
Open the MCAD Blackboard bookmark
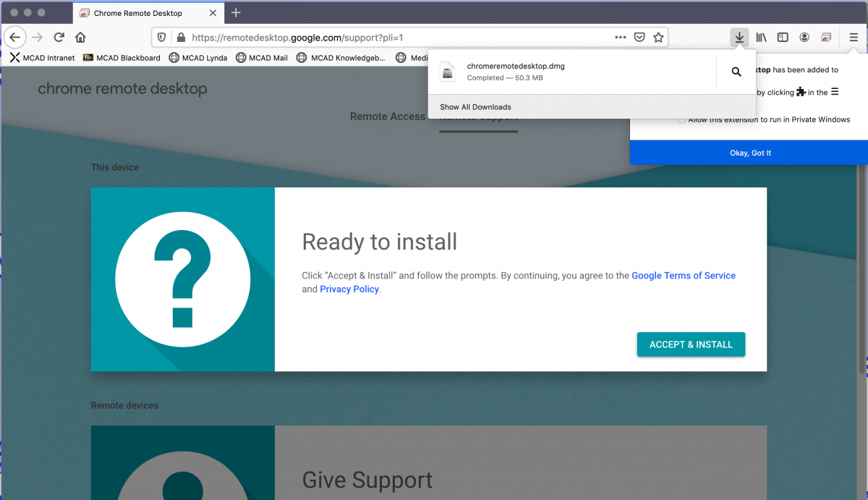point(122,58)
